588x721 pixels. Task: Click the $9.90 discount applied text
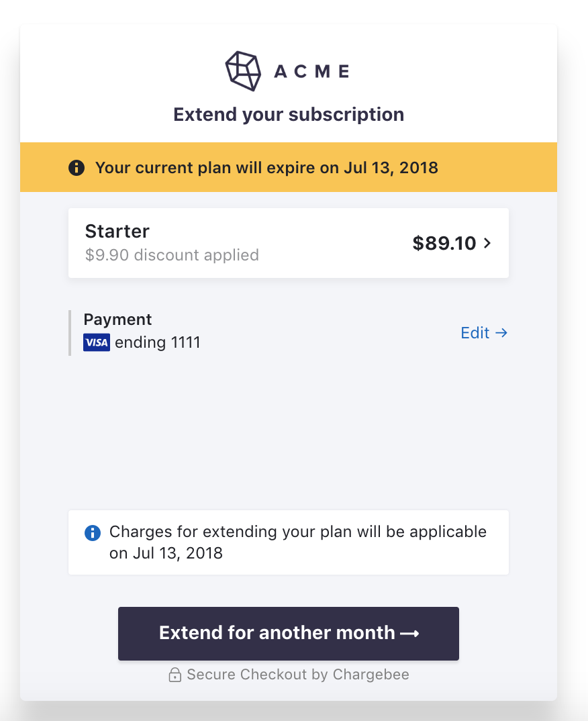(x=172, y=255)
